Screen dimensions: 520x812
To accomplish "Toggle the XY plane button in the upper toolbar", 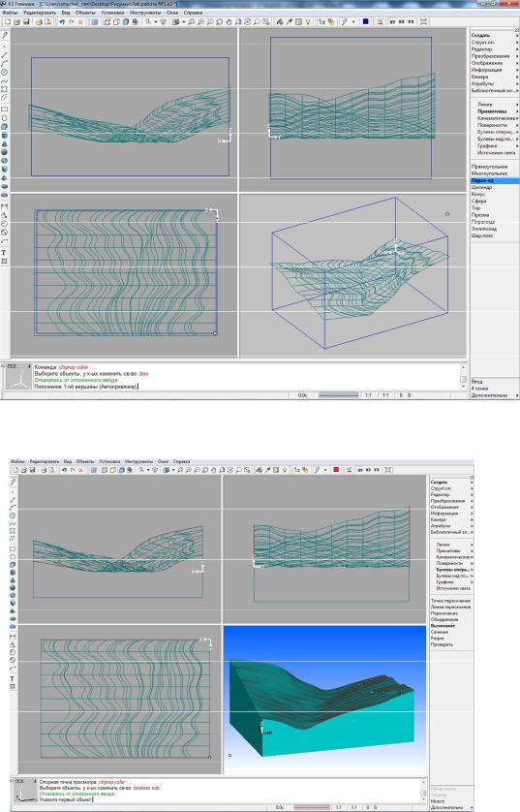I will (392, 21).
